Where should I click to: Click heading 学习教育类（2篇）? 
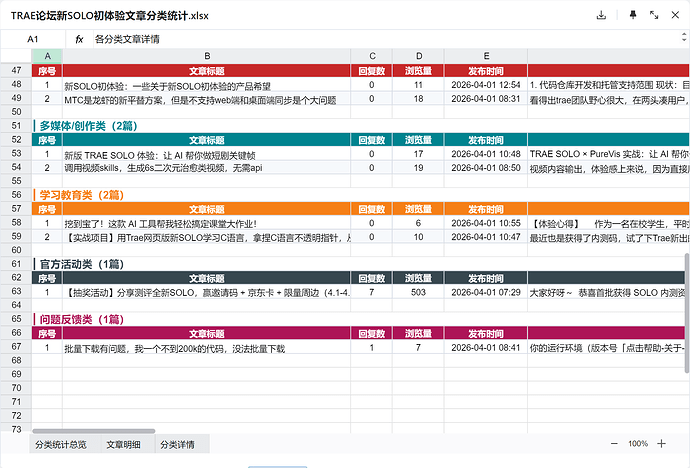click(x=82, y=195)
